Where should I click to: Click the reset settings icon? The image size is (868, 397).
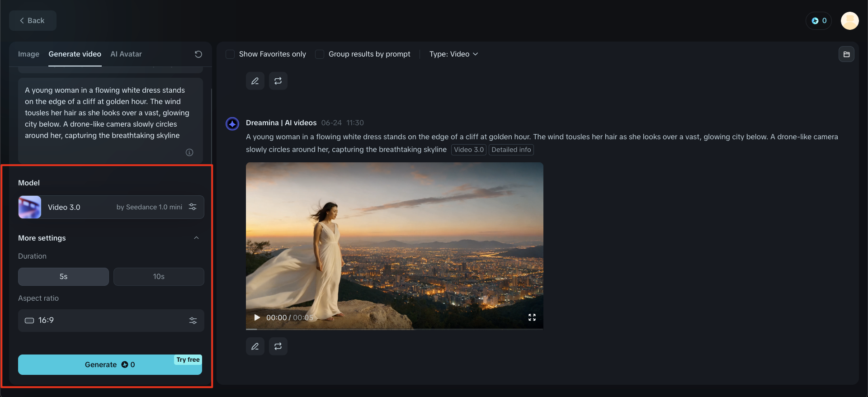coord(198,54)
